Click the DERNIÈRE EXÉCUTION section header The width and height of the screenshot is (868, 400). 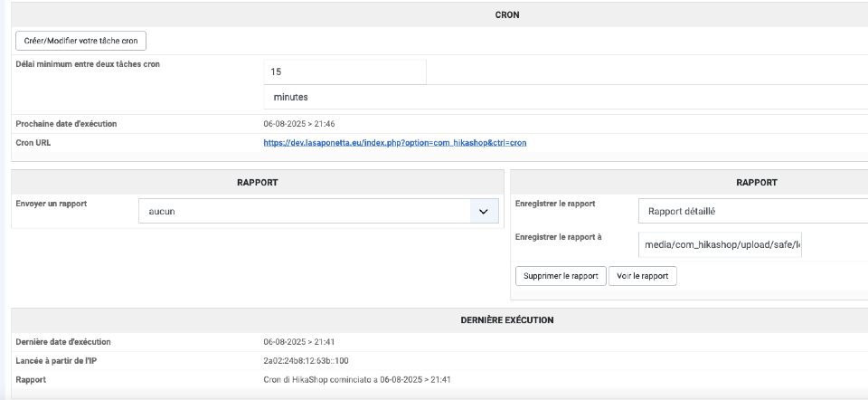[x=507, y=319]
